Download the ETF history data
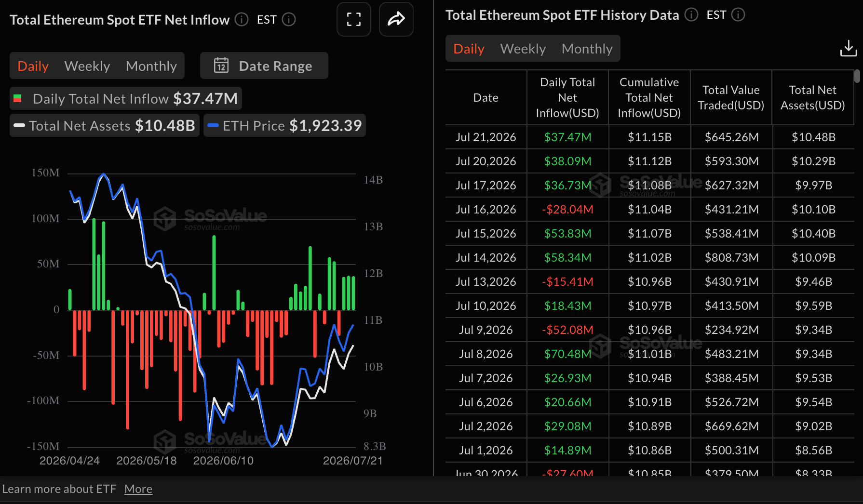This screenshot has height=504, width=863. [848, 48]
